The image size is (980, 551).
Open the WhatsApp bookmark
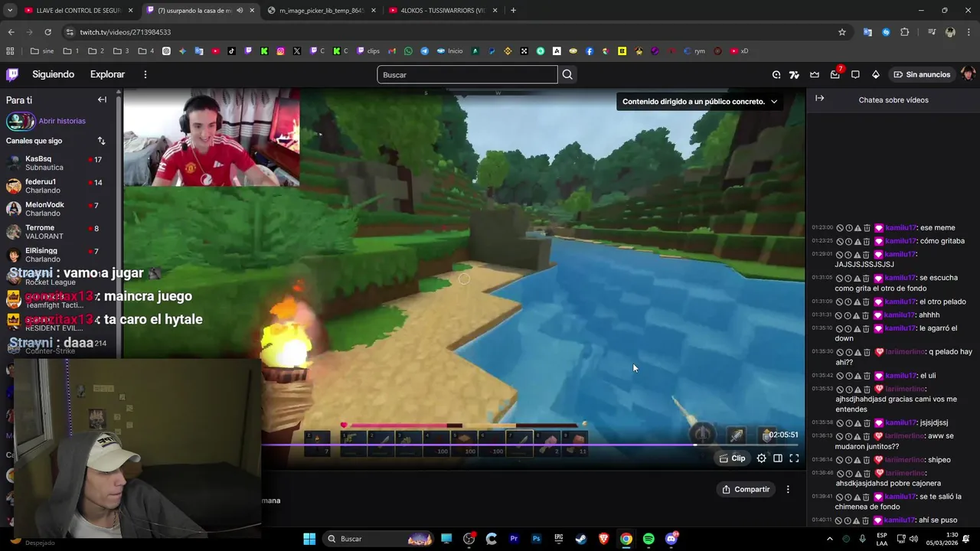[408, 51]
